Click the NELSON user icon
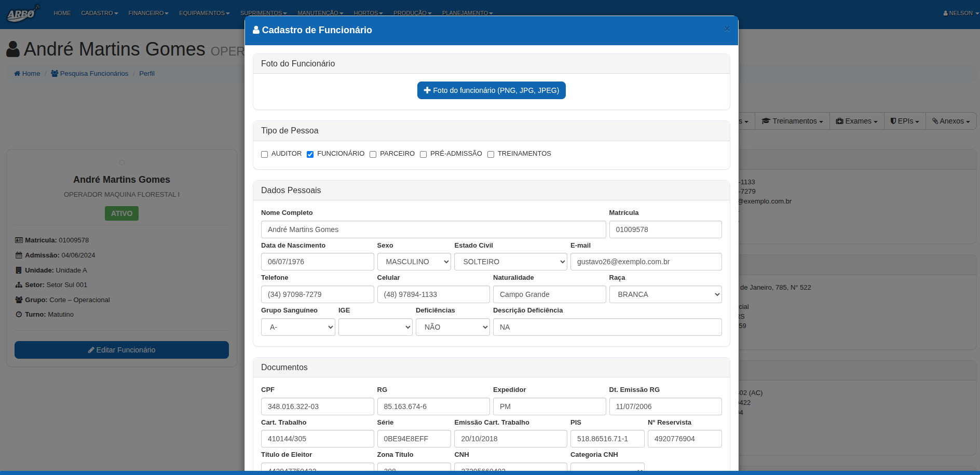The width and height of the screenshot is (980, 475). [945, 13]
